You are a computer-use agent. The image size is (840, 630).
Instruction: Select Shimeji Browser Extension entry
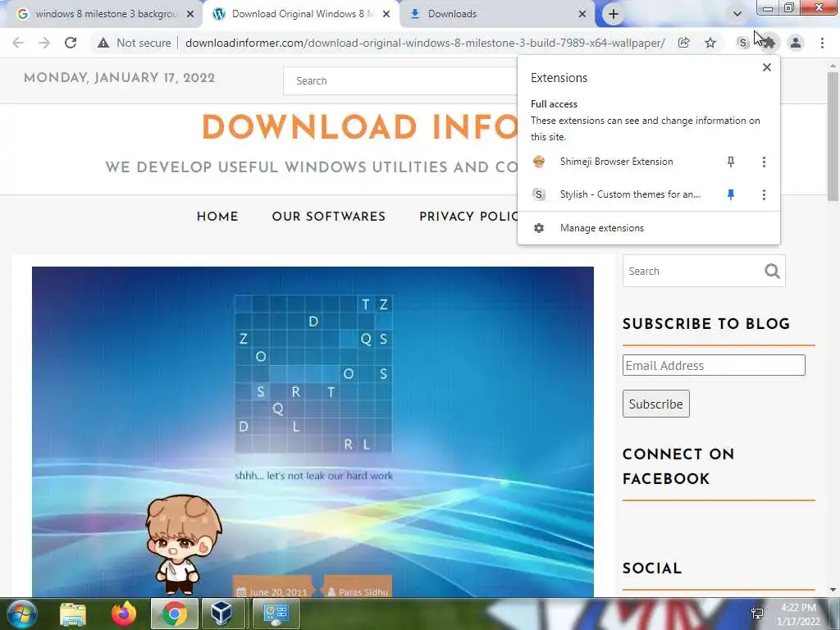pyautogui.click(x=616, y=162)
